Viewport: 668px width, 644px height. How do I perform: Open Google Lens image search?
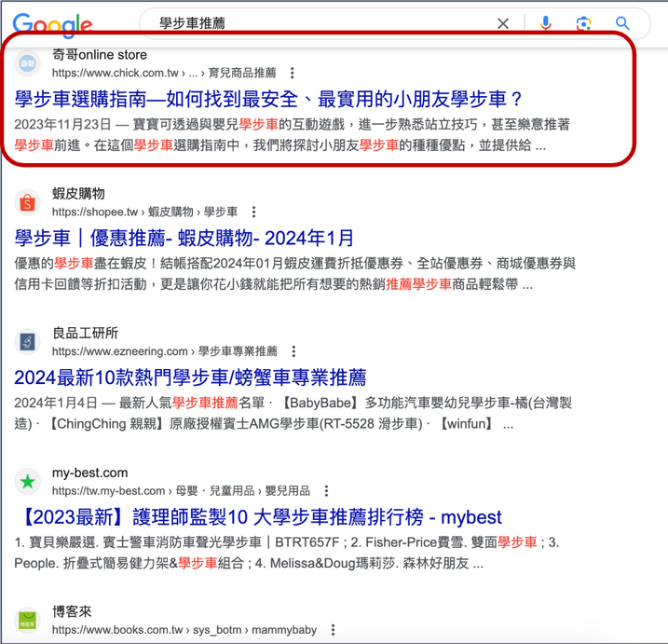point(584,23)
